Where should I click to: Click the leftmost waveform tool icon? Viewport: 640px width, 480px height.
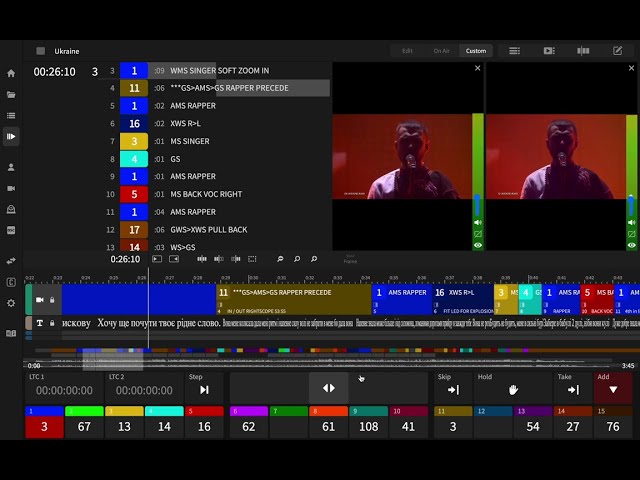point(202,259)
